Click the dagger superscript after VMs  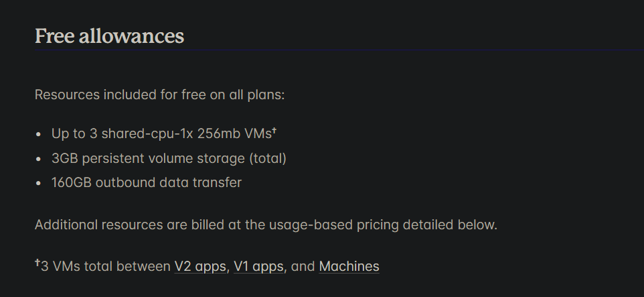point(274,131)
